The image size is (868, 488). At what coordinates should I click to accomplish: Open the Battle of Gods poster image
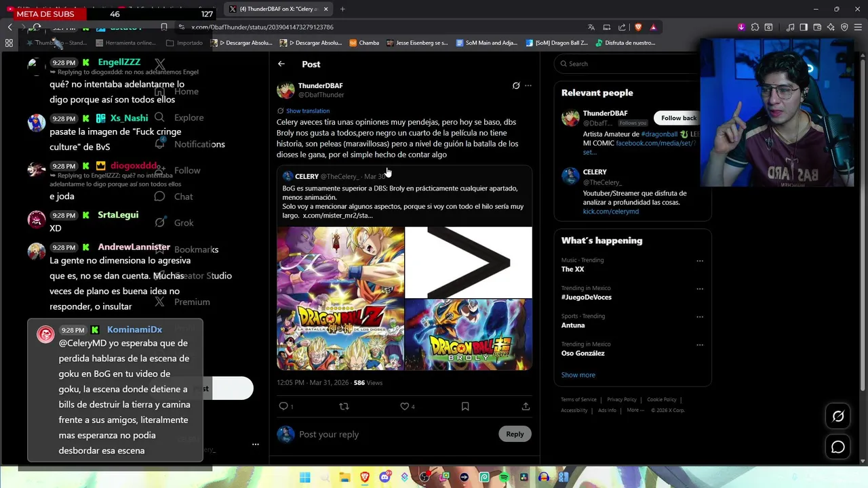click(340, 298)
